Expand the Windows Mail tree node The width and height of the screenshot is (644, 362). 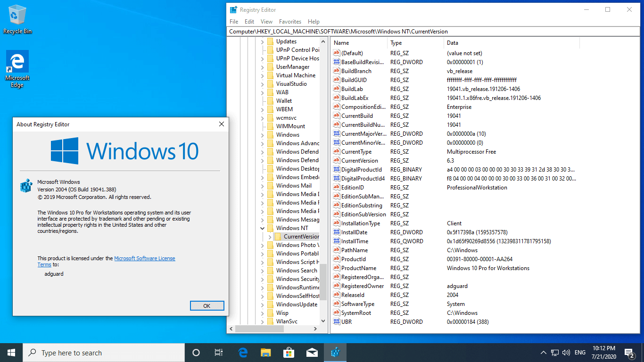tap(263, 186)
